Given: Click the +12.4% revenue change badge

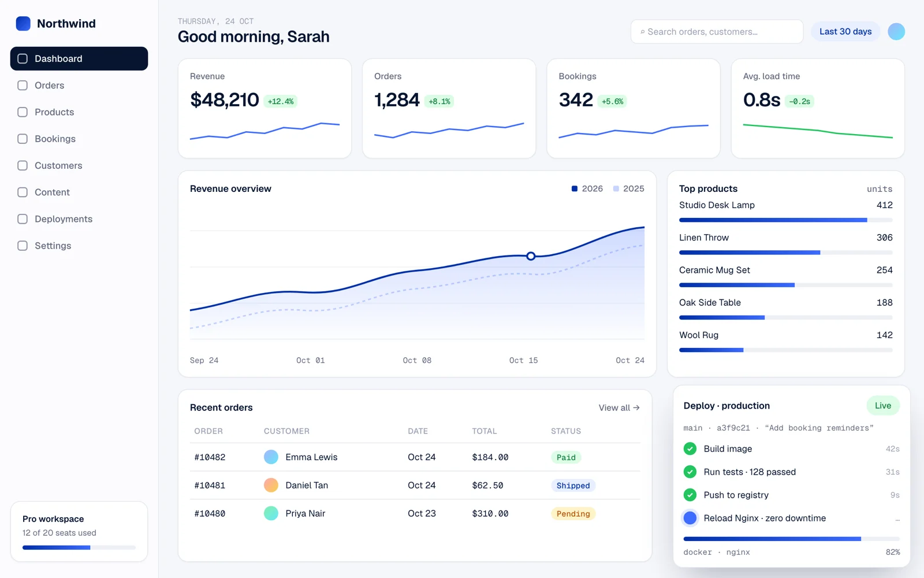Looking at the screenshot, I should [281, 101].
